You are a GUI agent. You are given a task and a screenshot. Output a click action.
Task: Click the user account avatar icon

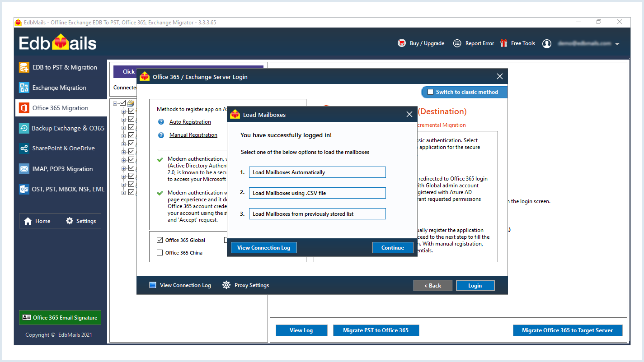point(547,43)
